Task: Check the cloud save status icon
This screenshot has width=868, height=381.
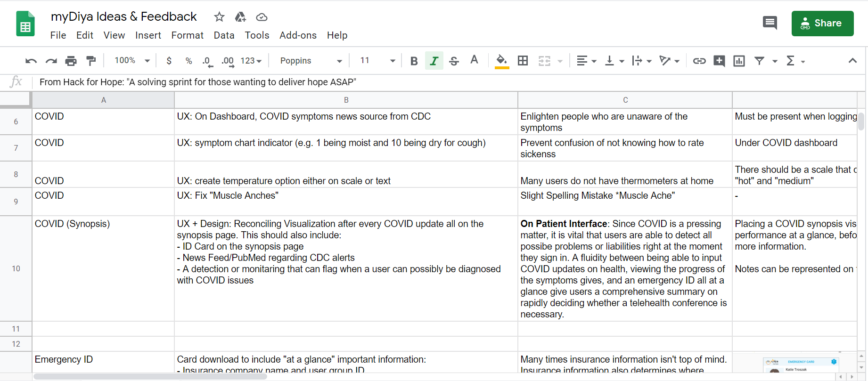Action: (262, 17)
